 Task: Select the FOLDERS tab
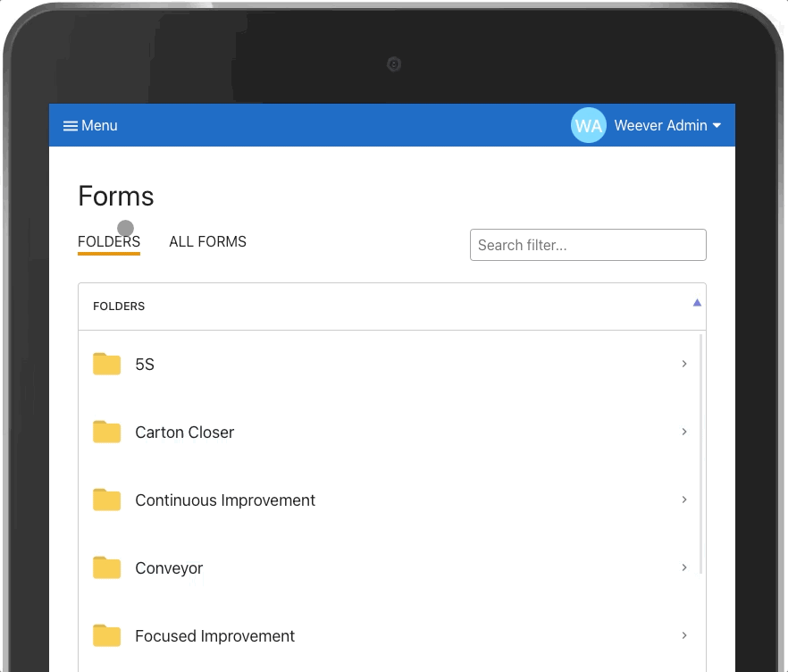108,241
